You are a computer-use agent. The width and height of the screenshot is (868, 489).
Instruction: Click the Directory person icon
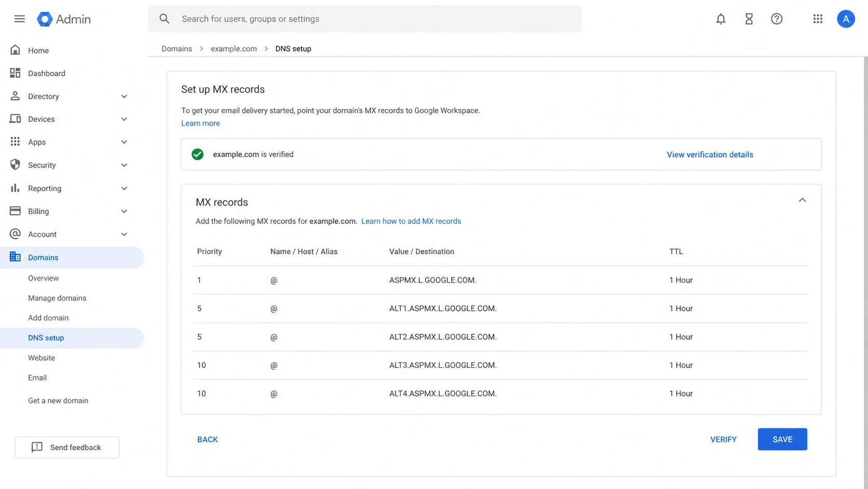coord(15,96)
